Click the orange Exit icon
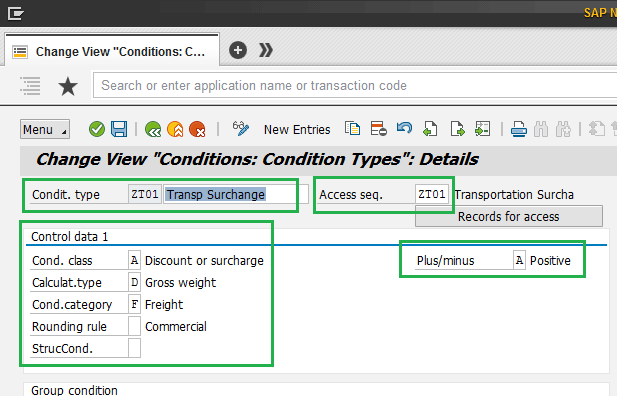Screen dimensions: 617x396 [175, 129]
